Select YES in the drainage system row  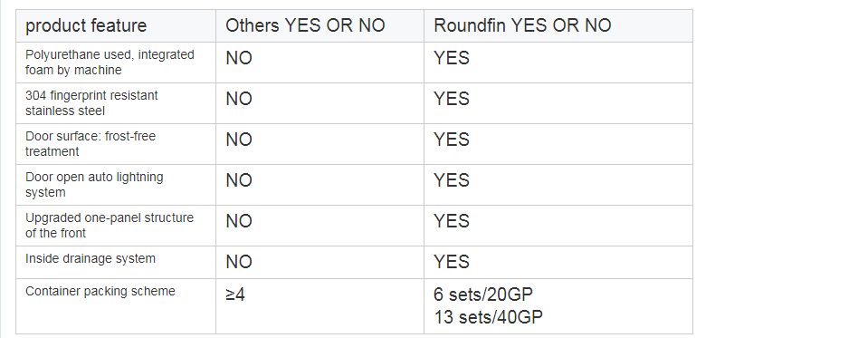(x=451, y=262)
